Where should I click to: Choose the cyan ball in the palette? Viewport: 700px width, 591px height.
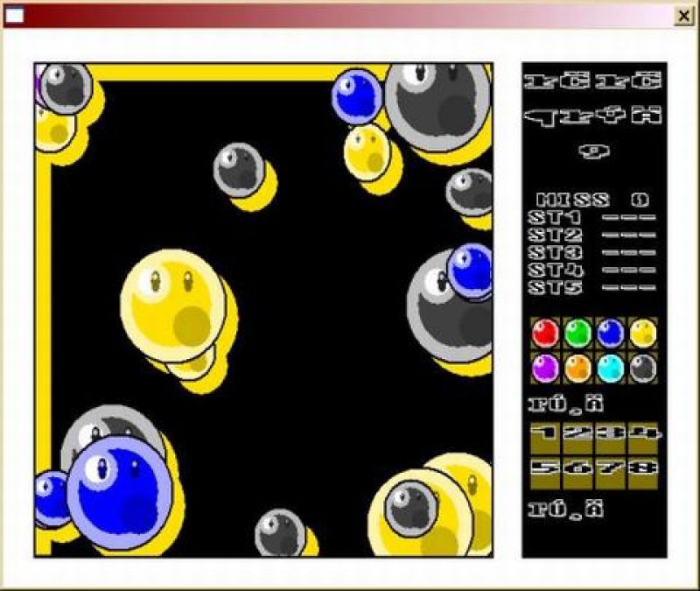610,368
